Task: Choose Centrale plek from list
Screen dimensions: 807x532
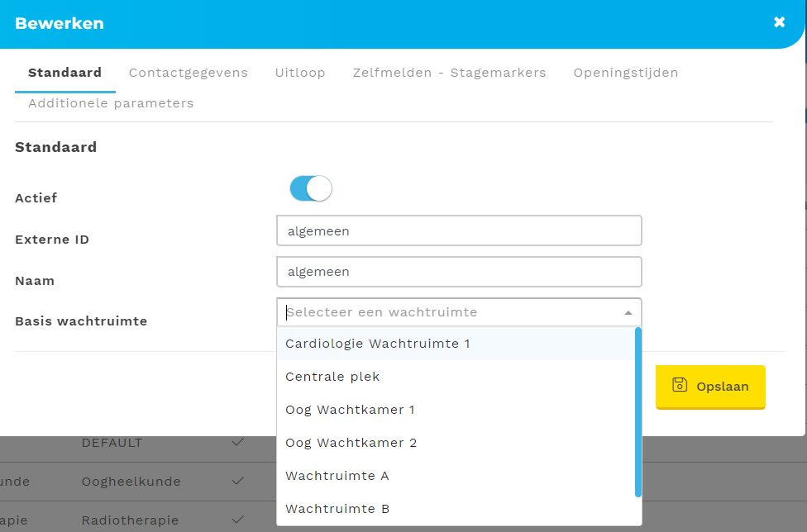Action: (x=332, y=377)
